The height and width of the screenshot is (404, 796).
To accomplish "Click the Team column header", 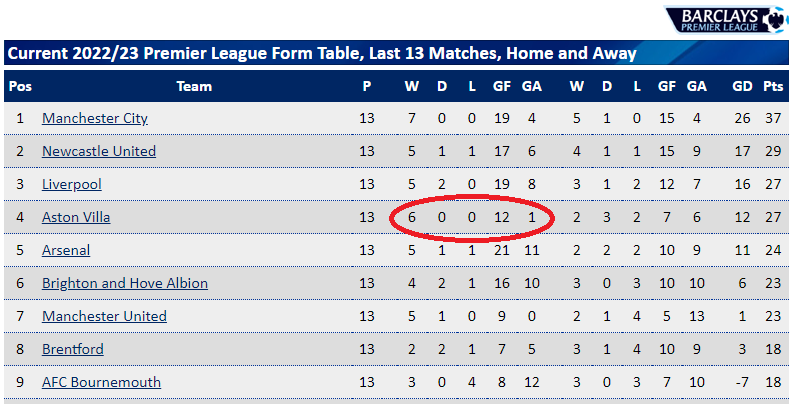I will (x=194, y=86).
